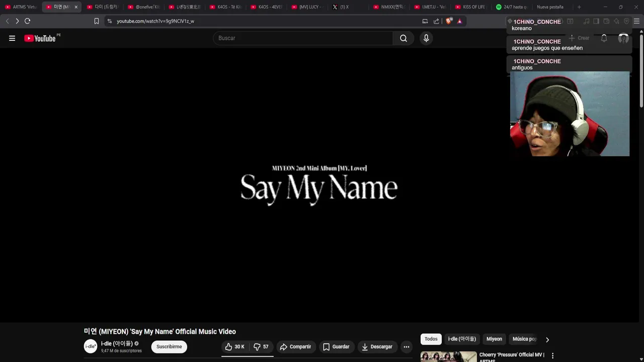Select the Todos filter chip

pyautogui.click(x=431, y=339)
